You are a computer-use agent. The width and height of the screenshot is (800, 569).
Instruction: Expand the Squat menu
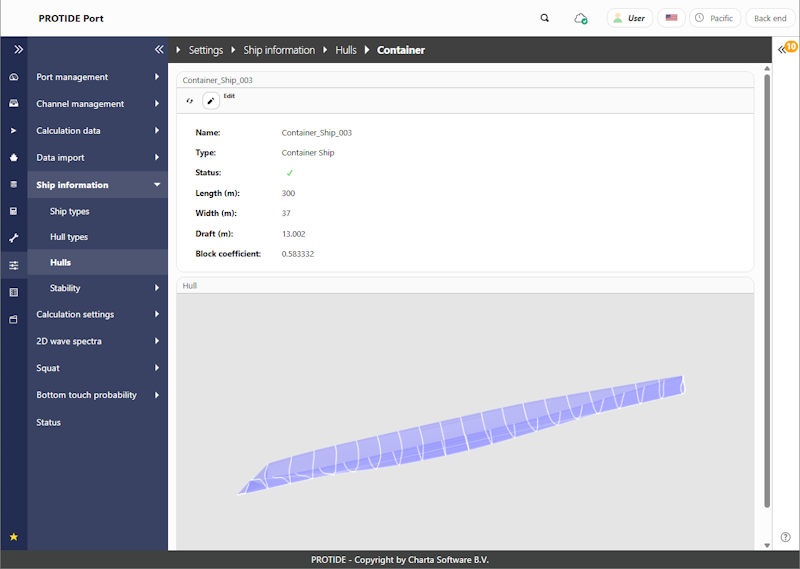pyautogui.click(x=97, y=368)
